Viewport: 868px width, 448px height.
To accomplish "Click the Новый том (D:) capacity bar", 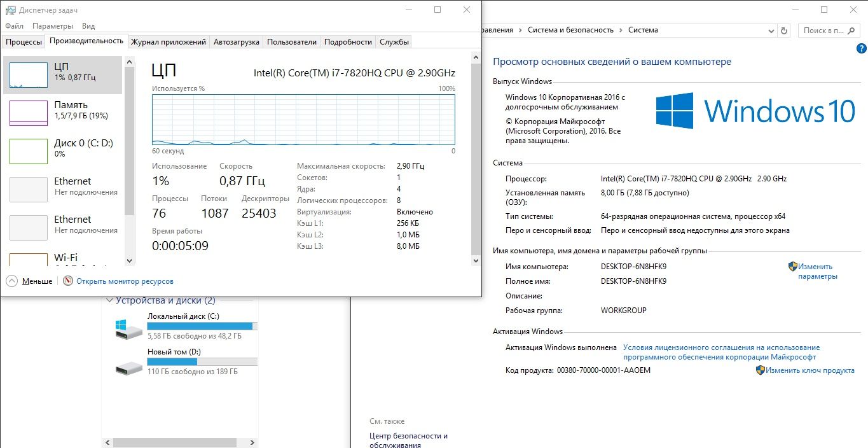I will click(202, 361).
